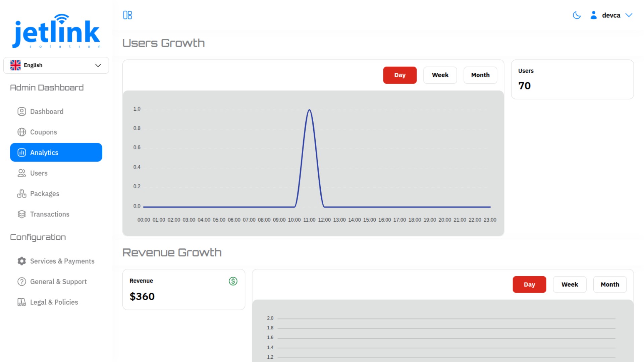Click the 11:00 peak on users chart
The width and height of the screenshot is (644, 362).
point(309,110)
